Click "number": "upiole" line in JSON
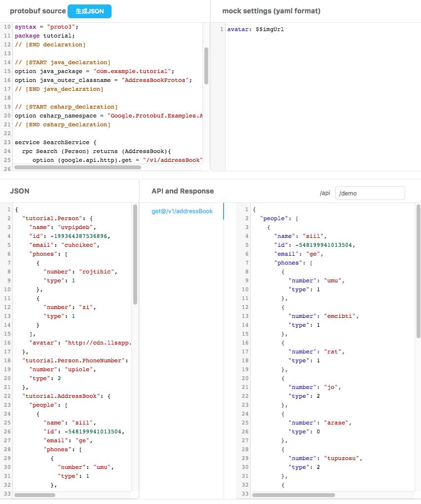The height and width of the screenshot is (504, 421). (x=63, y=369)
